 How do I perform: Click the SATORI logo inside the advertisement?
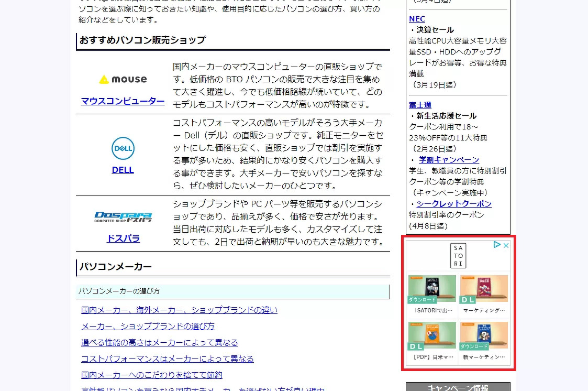458,255
